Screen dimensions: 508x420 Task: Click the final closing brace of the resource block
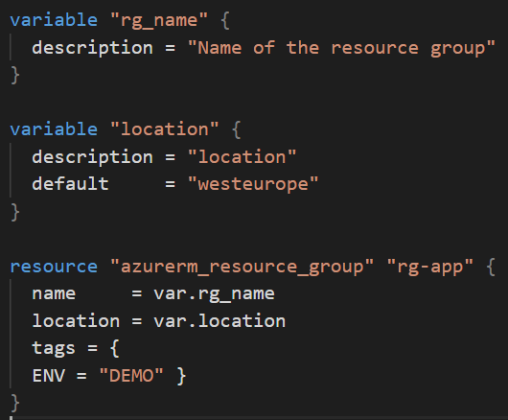(15, 403)
